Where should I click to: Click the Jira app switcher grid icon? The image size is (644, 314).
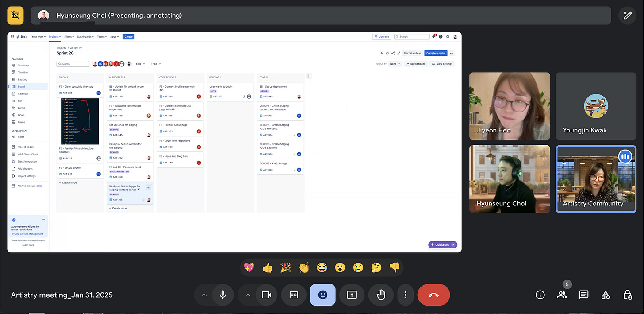[x=11, y=37]
